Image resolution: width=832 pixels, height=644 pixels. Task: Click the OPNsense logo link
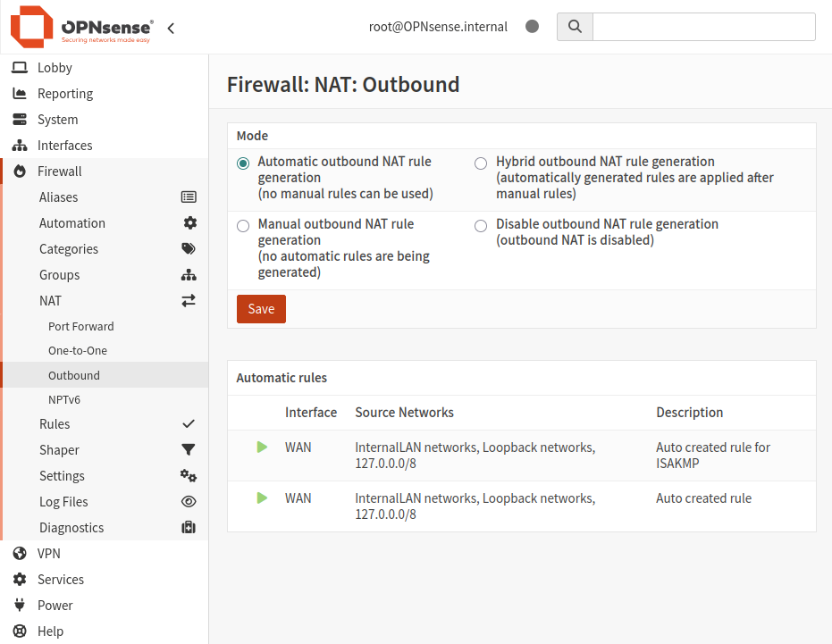(x=82, y=27)
